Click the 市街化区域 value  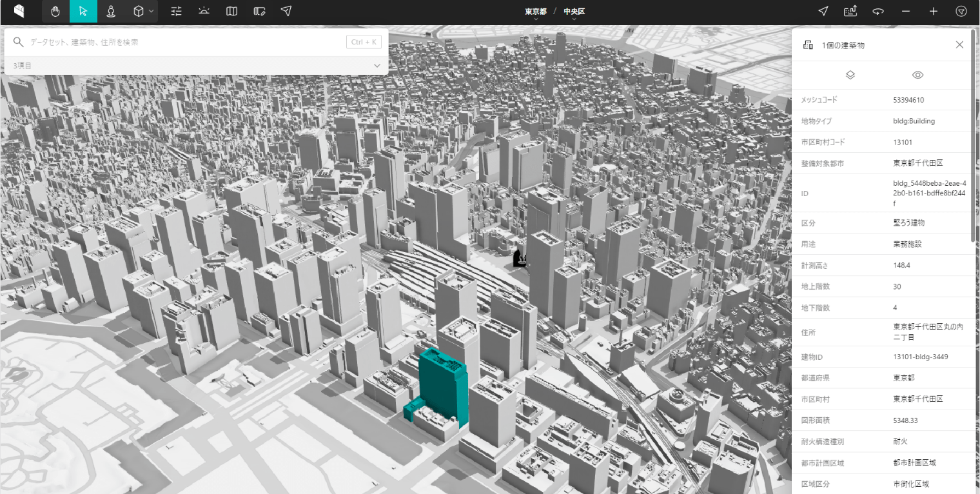click(x=910, y=484)
